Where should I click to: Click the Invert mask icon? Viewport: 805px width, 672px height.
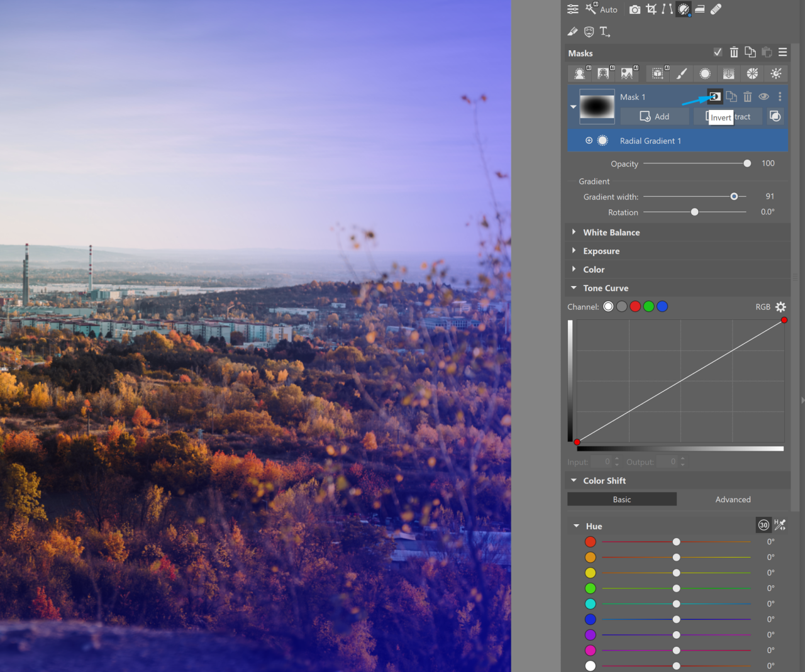(714, 97)
